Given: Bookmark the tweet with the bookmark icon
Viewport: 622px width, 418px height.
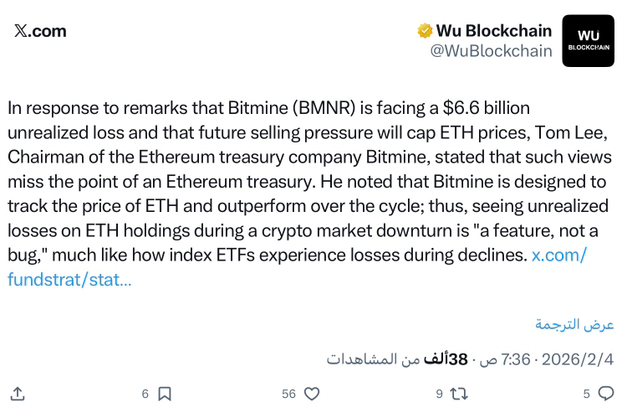Looking at the screenshot, I should [166, 394].
